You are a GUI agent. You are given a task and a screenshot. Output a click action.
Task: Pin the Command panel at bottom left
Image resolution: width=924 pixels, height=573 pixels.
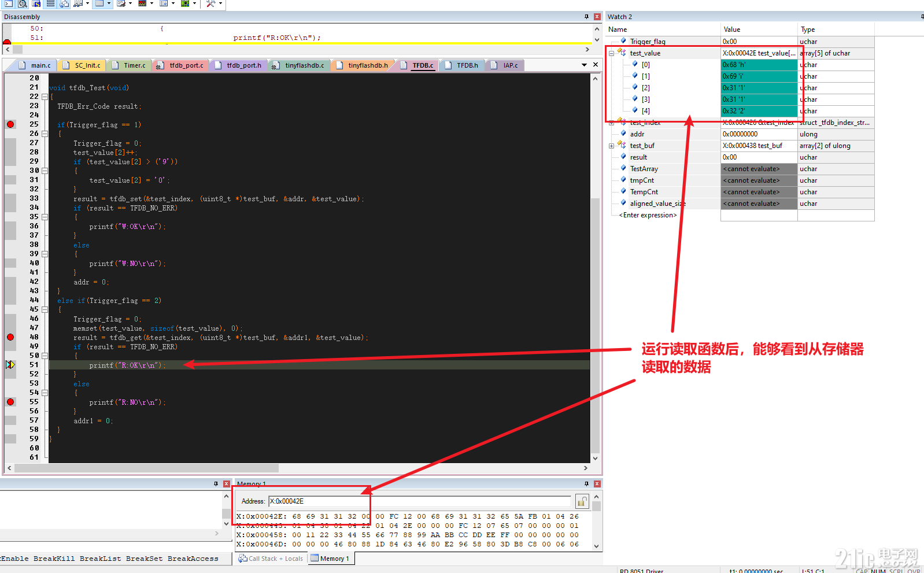[x=216, y=484]
